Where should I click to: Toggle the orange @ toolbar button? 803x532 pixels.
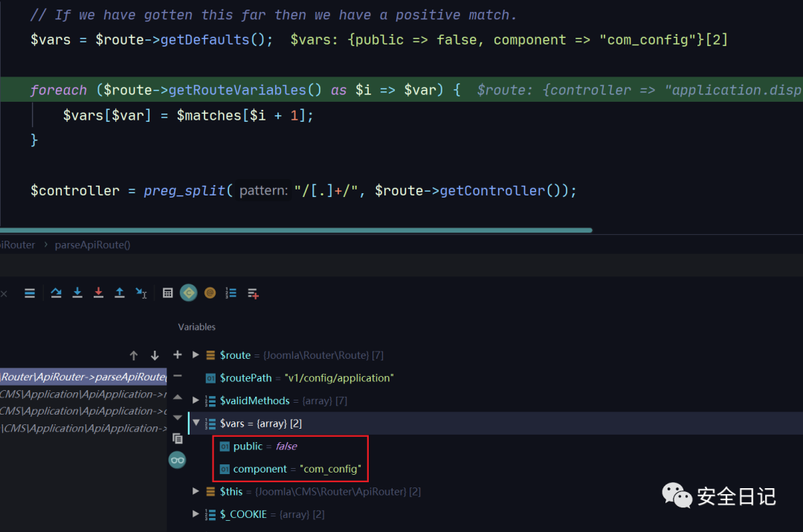210,293
